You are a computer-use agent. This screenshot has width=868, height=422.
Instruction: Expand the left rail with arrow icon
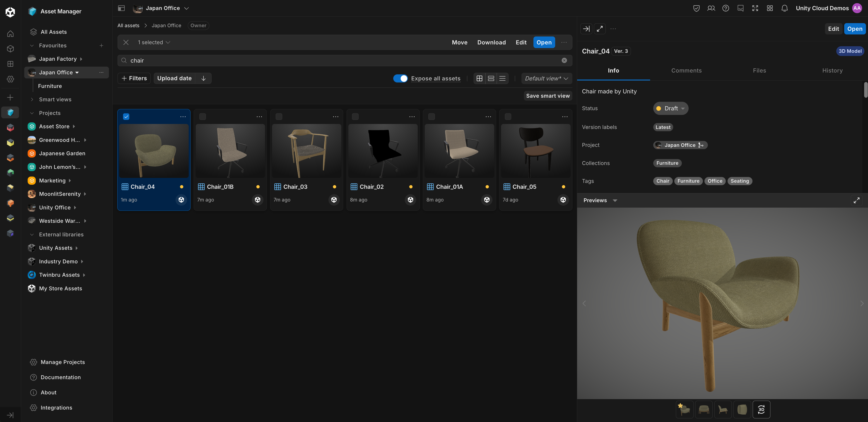10,415
